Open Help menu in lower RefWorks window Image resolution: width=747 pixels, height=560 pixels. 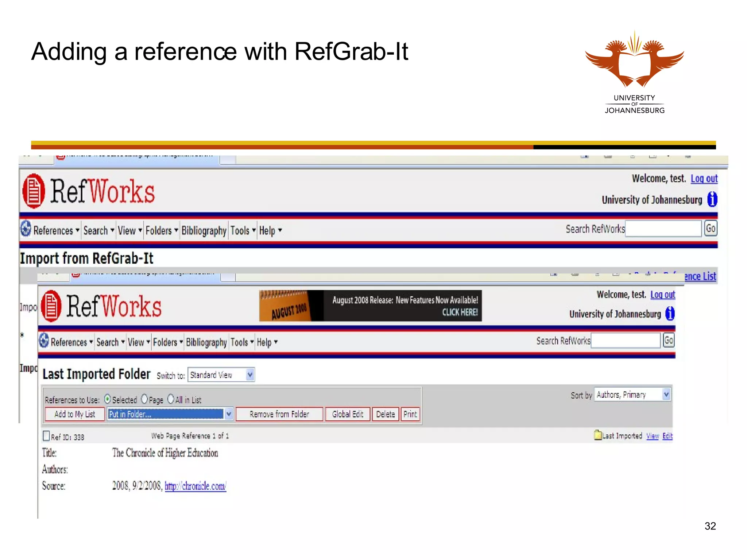point(267,342)
